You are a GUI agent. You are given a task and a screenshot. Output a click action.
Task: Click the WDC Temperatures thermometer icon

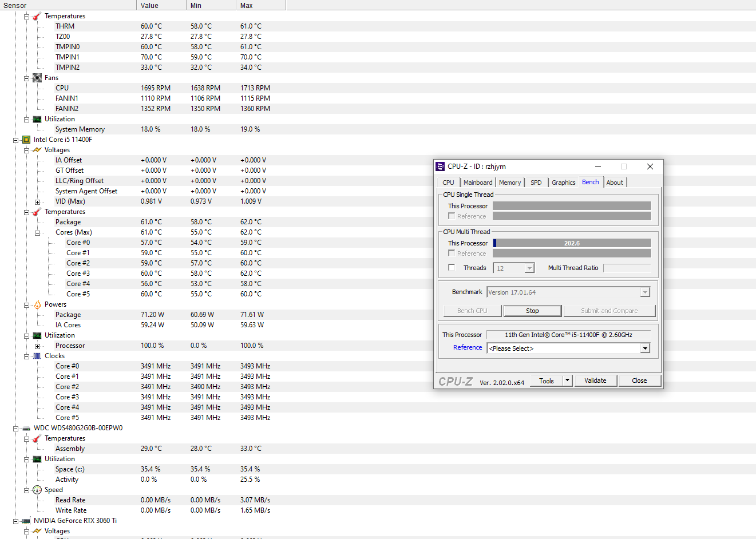[x=37, y=438]
